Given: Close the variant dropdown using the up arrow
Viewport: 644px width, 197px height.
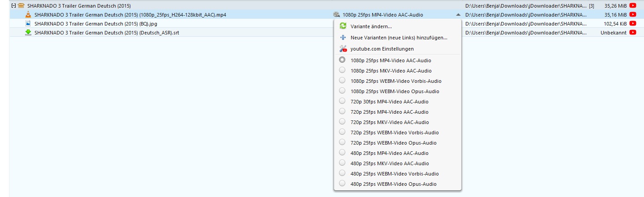Looking at the screenshot, I should (458, 15).
